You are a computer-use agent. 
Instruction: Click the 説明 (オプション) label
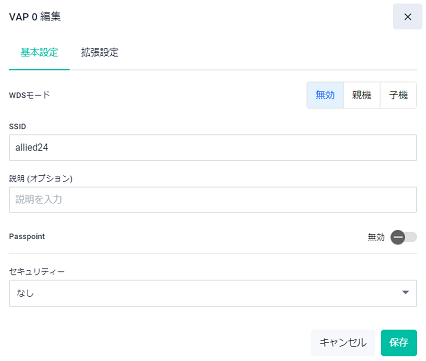coord(41,179)
